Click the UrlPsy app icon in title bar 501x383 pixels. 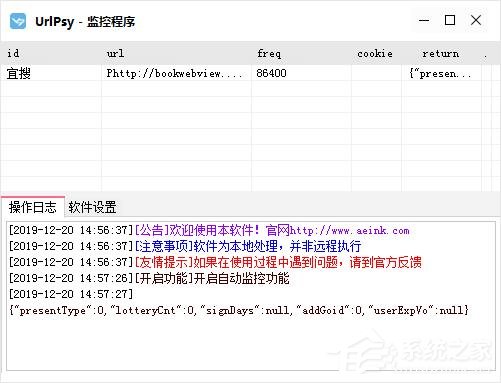(x=18, y=21)
